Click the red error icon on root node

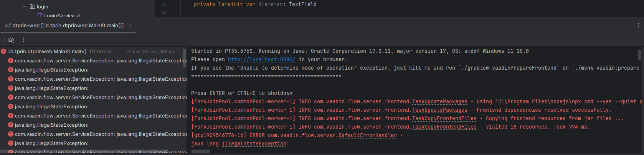coord(3,52)
